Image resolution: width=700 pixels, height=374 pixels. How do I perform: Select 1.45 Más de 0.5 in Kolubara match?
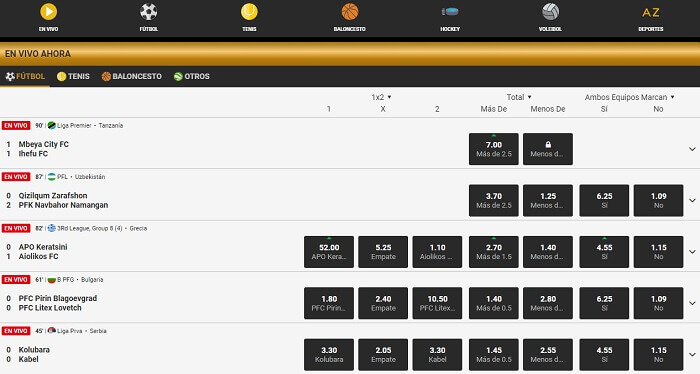(x=494, y=354)
